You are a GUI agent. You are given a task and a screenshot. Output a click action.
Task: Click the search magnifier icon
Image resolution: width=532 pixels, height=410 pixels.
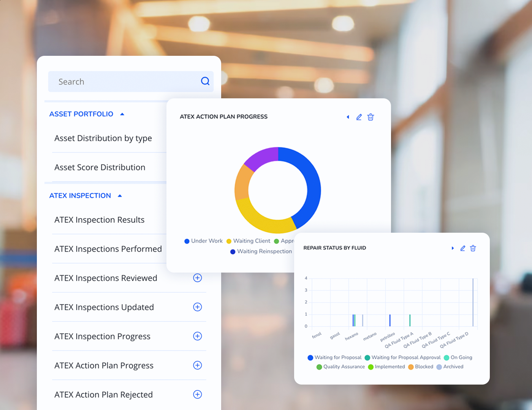point(205,81)
